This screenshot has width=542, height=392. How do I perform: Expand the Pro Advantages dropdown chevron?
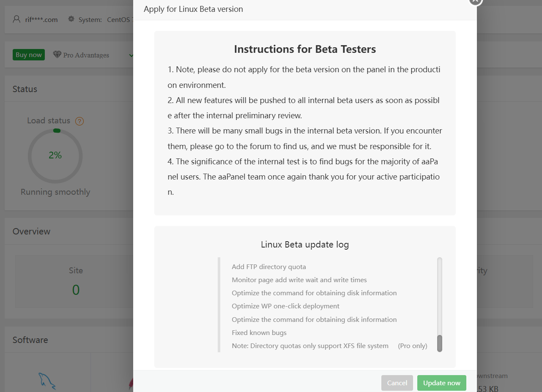pyautogui.click(x=131, y=55)
